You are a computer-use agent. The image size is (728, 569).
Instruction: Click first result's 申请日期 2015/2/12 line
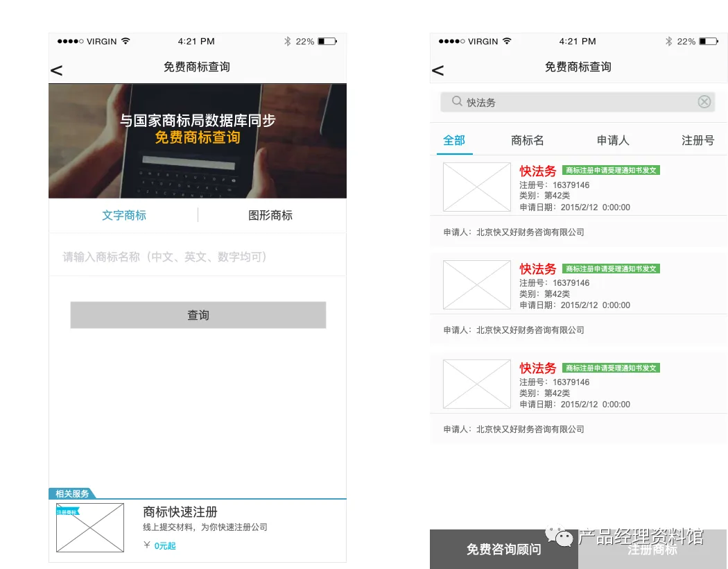575,207
